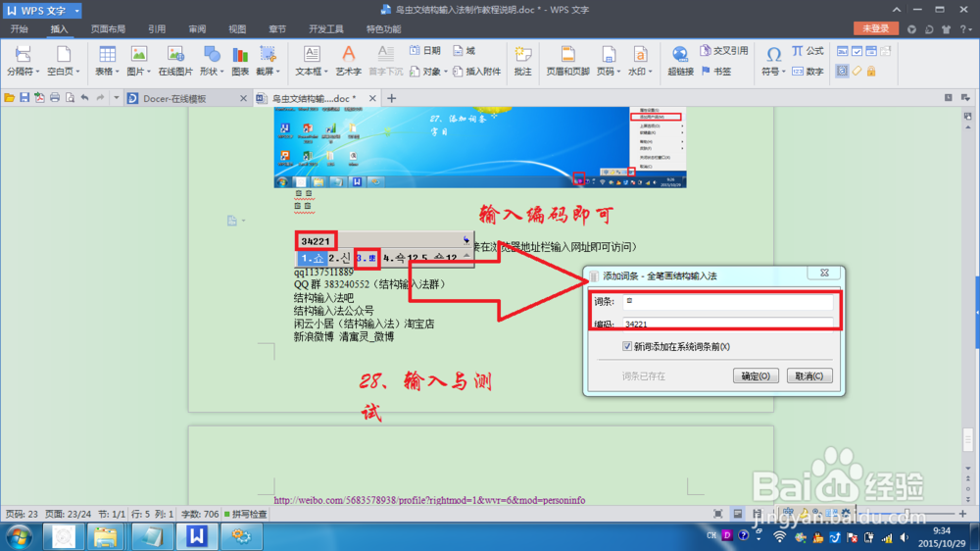
Task: Save the document using the toolbar disk icon
Action: (x=24, y=98)
